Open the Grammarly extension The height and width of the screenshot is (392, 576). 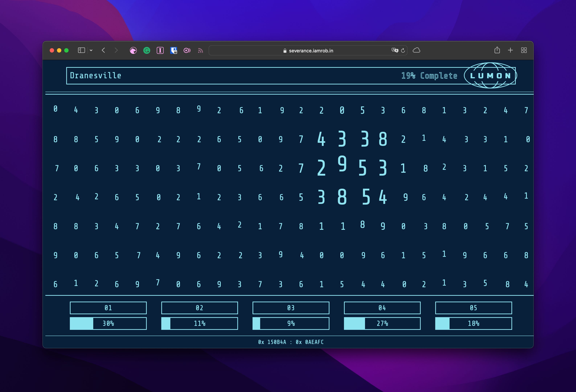click(147, 51)
